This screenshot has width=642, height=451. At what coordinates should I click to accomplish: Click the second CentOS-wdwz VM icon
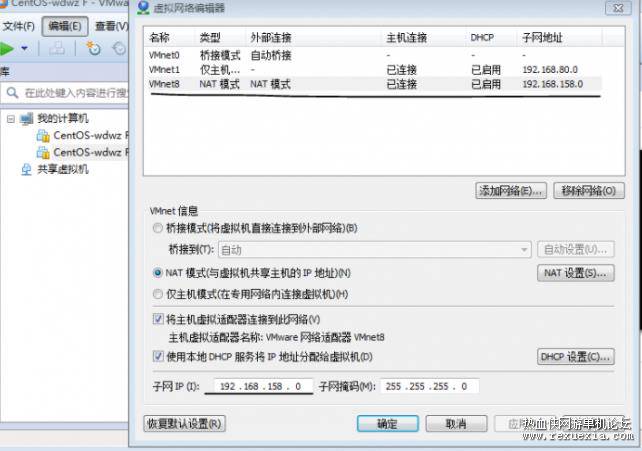pyautogui.click(x=43, y=152)
